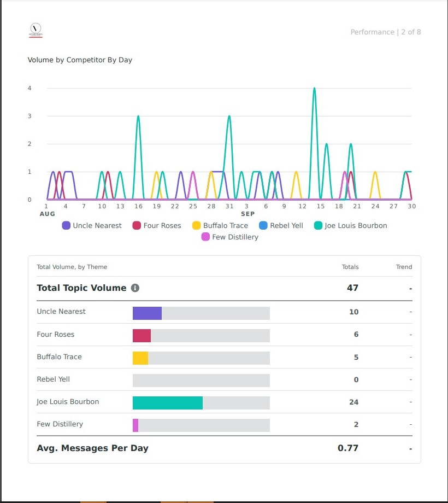Click the average value 0.77
This screenshot has height=503, width=448.
coord(348,448)
